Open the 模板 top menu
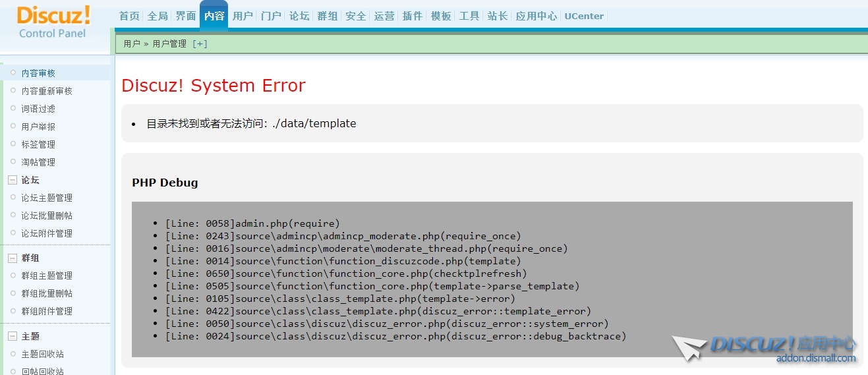 [441, 16]
